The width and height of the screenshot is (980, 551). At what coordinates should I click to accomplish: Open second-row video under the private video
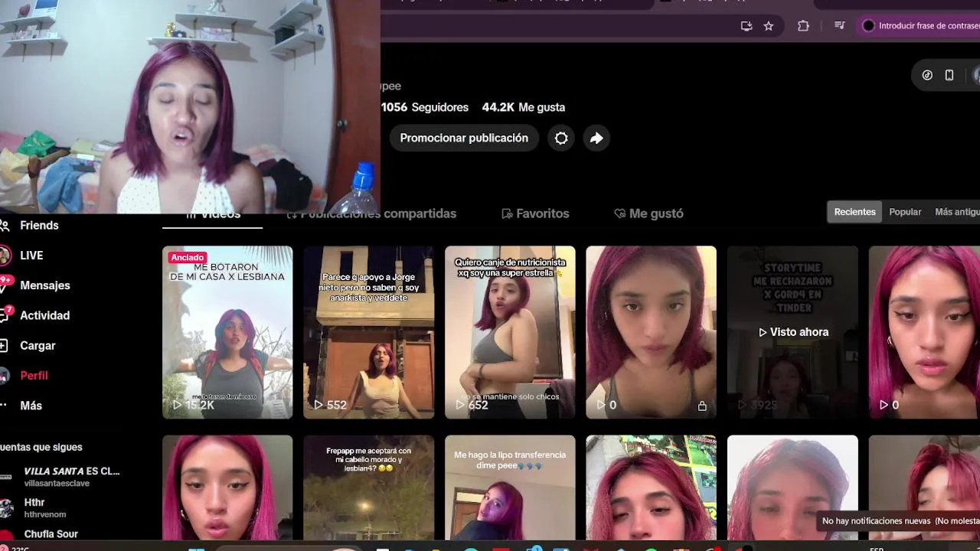tap(651, 487)
